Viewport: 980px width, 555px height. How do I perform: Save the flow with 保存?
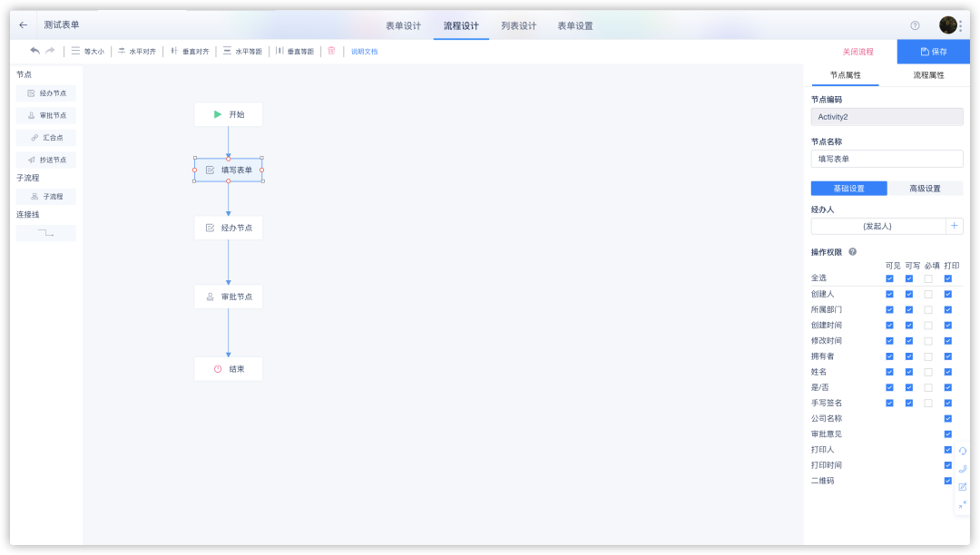(x=933, y=52)
